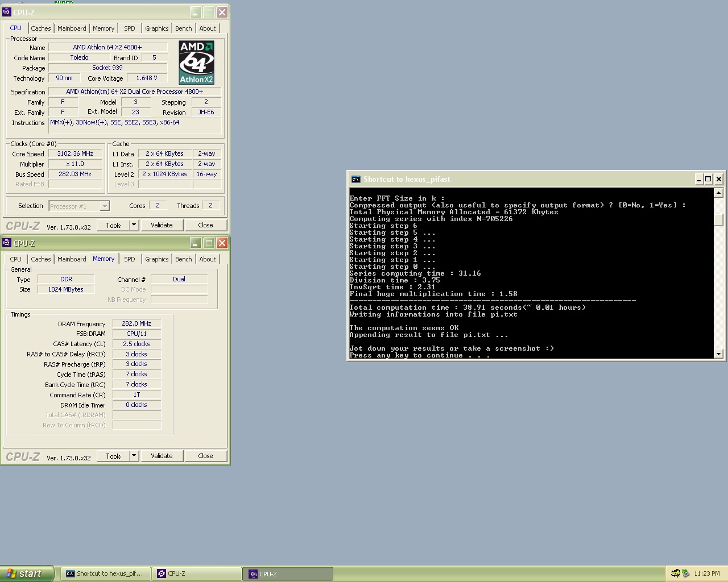Viewport: 728px width, 582px height.
Task: Open the SPD tab in the lower CPU-Z window
Action: point(130,259)
